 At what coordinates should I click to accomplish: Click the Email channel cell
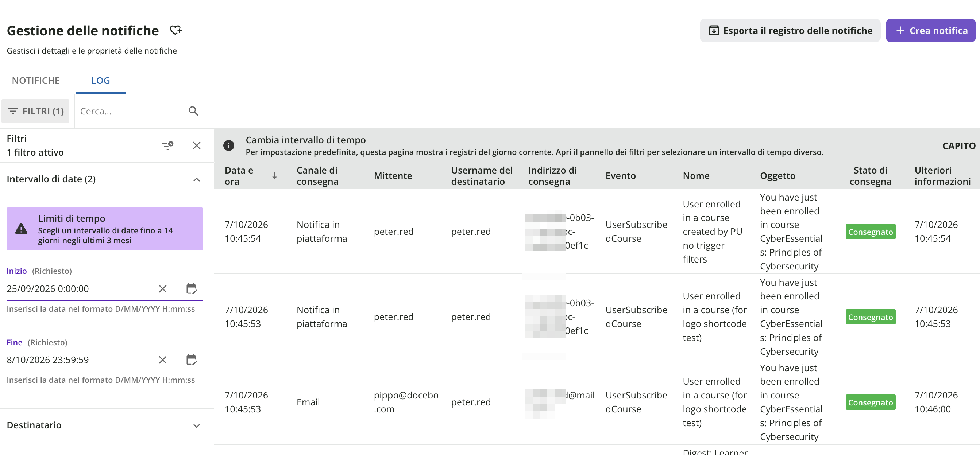click(308, 402)
